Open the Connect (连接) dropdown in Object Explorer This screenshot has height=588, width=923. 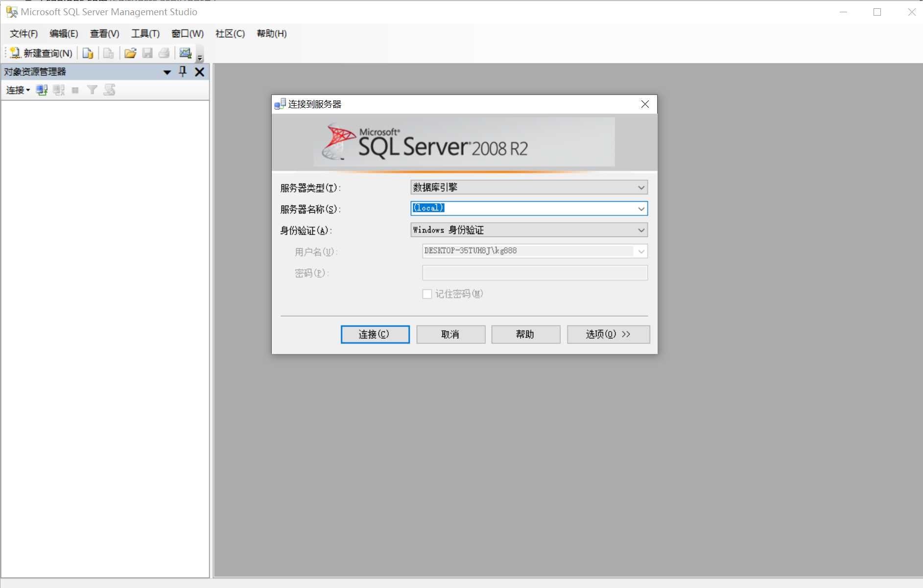(18, 90)
